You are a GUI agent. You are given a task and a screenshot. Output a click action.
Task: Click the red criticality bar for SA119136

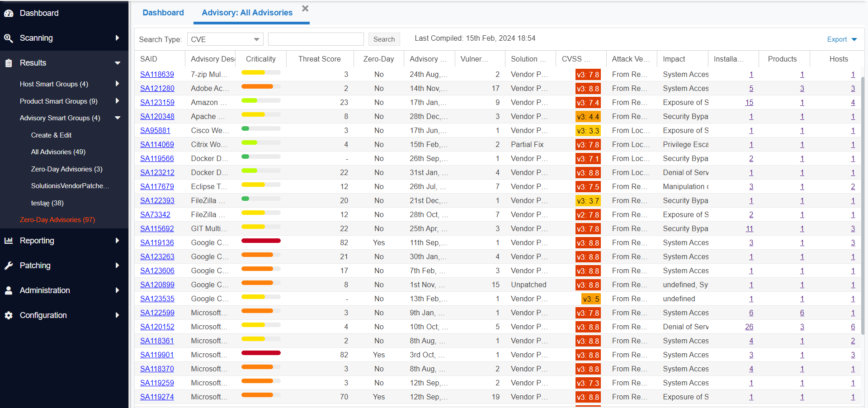tap(261, 241)
